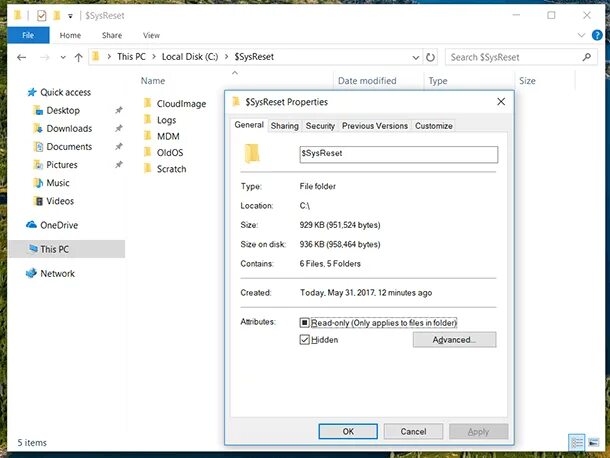Sort by the Date modified column header
Screen dimensions: 610x458
click(x=367, y=81)
